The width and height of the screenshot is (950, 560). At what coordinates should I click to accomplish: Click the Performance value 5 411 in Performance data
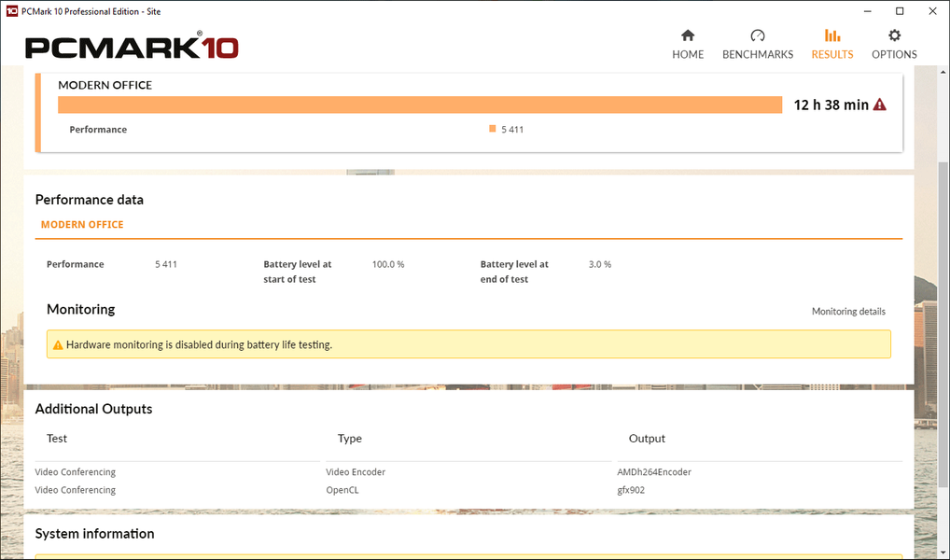click(166, 264)
